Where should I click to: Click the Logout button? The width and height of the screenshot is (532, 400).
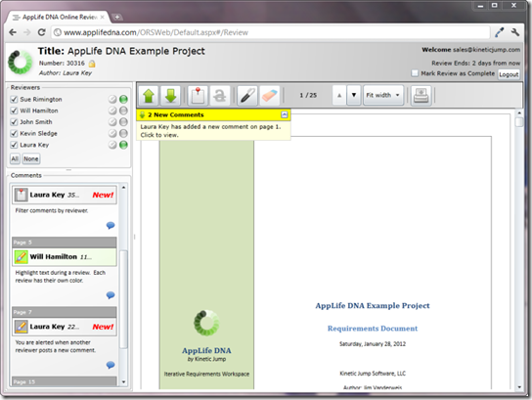509,74
